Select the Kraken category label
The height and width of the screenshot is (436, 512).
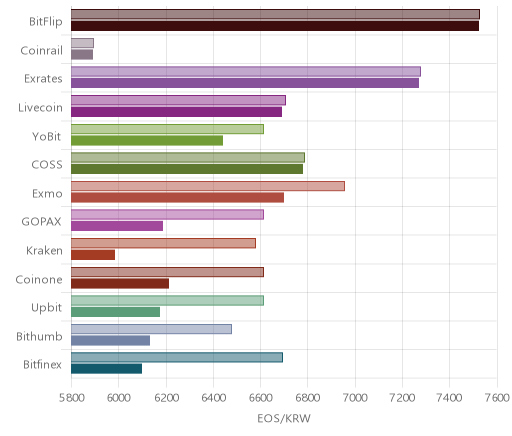[x=44, y=251]
